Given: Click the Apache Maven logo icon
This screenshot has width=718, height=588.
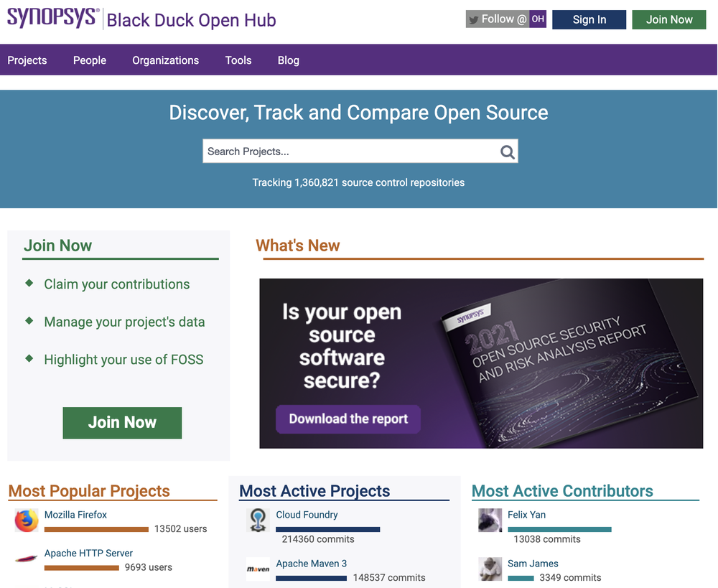Looking at the screenshot, I should click(x=258, y=569).
